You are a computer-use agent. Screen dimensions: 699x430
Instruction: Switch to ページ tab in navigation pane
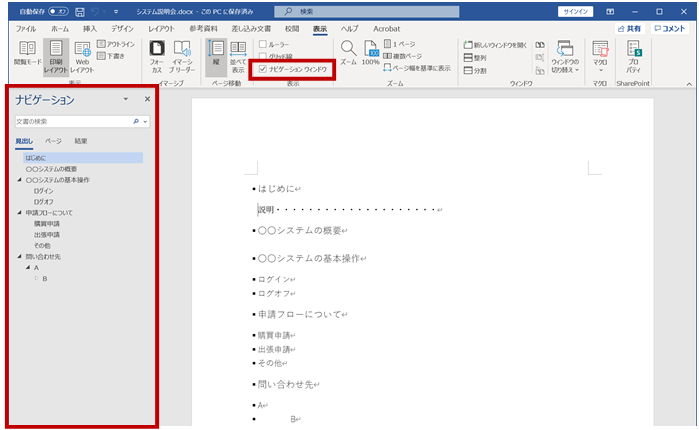(53, 141)
